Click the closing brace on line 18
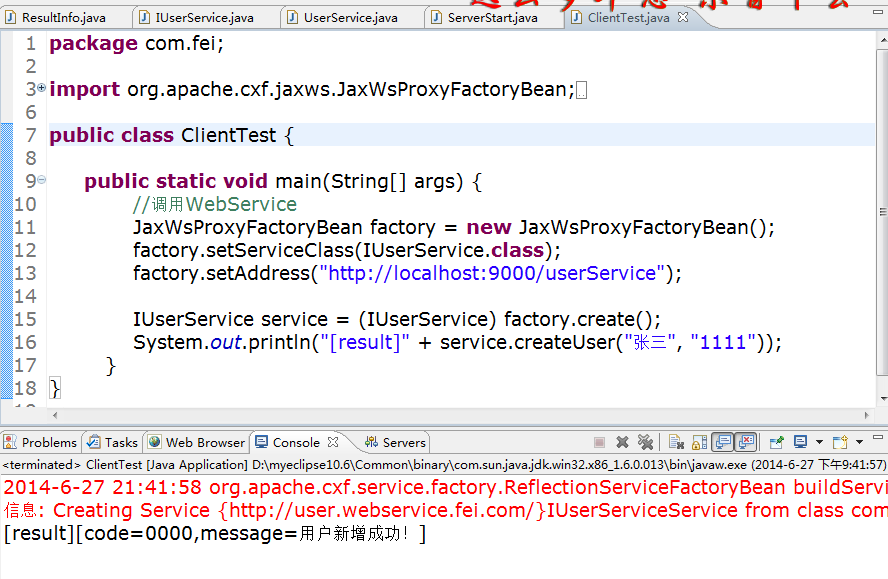This screenshot has height=579, width=888. pyautogui.click(x=54, y=389)
